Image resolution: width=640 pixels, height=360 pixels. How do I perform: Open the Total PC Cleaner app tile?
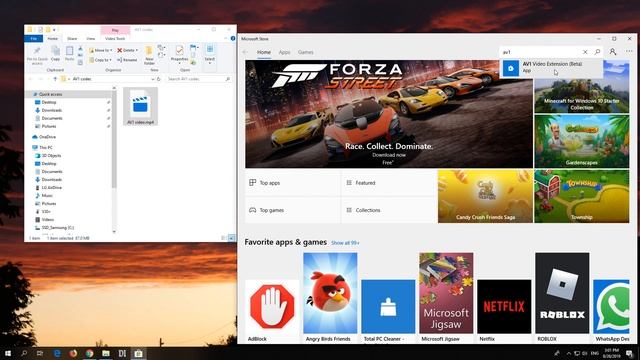tap(388, 311)
